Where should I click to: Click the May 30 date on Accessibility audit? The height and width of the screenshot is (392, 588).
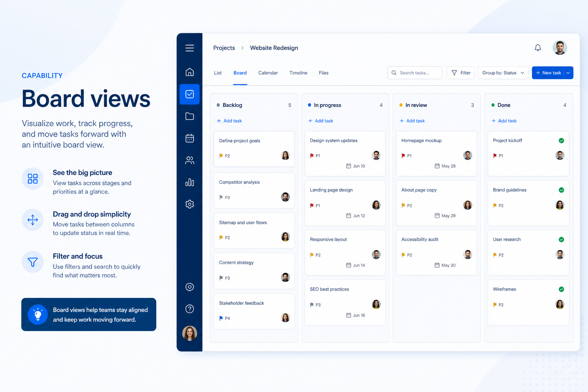pos(445,265)
